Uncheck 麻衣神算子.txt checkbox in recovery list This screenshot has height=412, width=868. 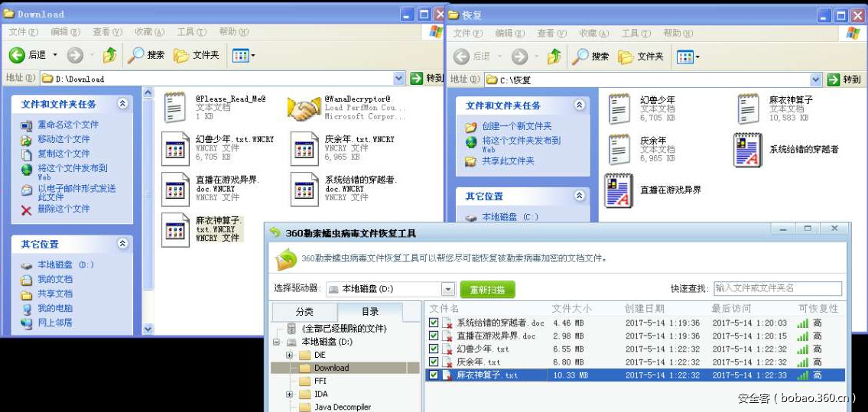(x=434, y=375)
